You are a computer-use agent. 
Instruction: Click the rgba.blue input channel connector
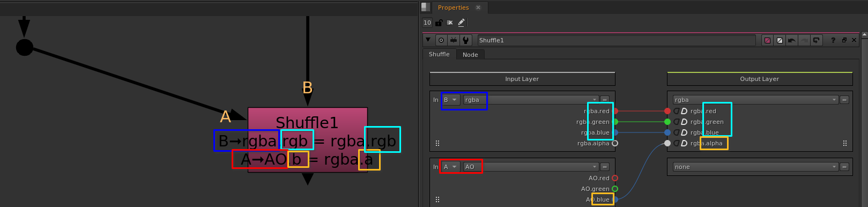[x=615, y=132]
